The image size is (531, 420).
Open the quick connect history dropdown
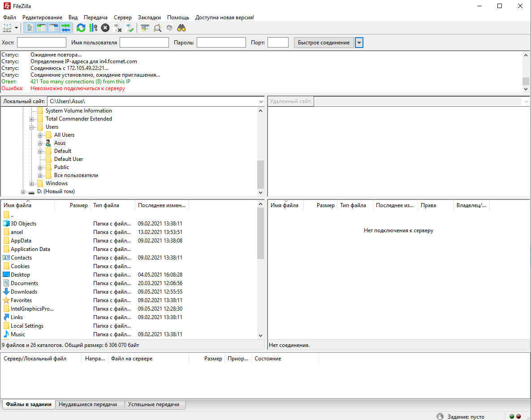[x=359, y=43]
